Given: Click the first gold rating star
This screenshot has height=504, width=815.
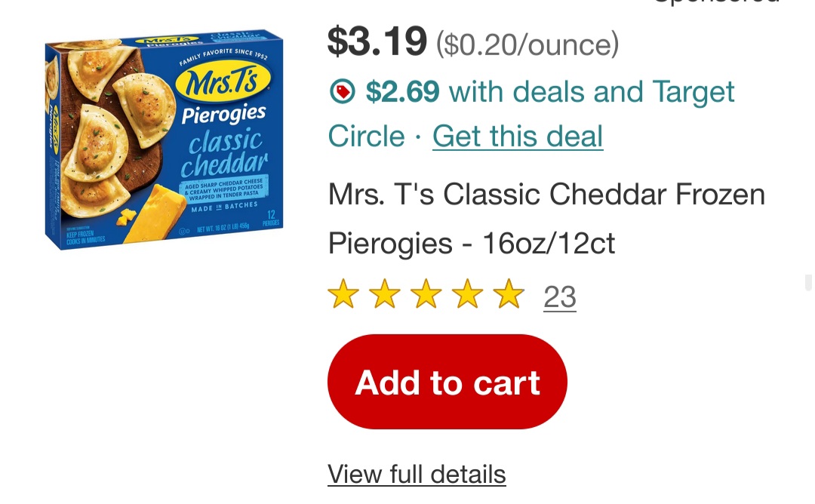Looking at the screenshot, I should [343, 295].
